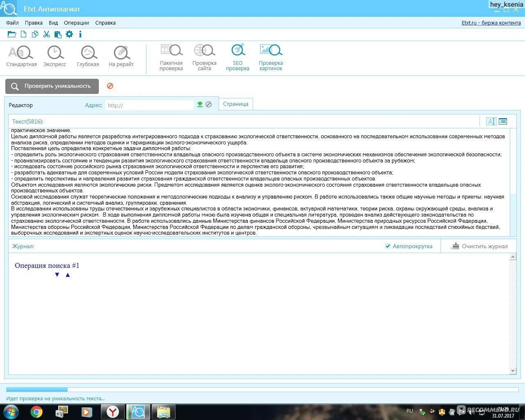Click green download page icon by address

(x=200, y=105)
